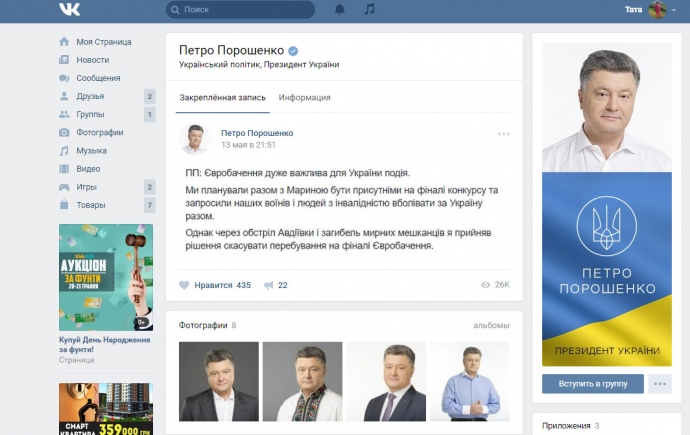This screenshot has height=435, width=690.
Task: Open Петро Порошенко post author link
Action: [257, 132]
